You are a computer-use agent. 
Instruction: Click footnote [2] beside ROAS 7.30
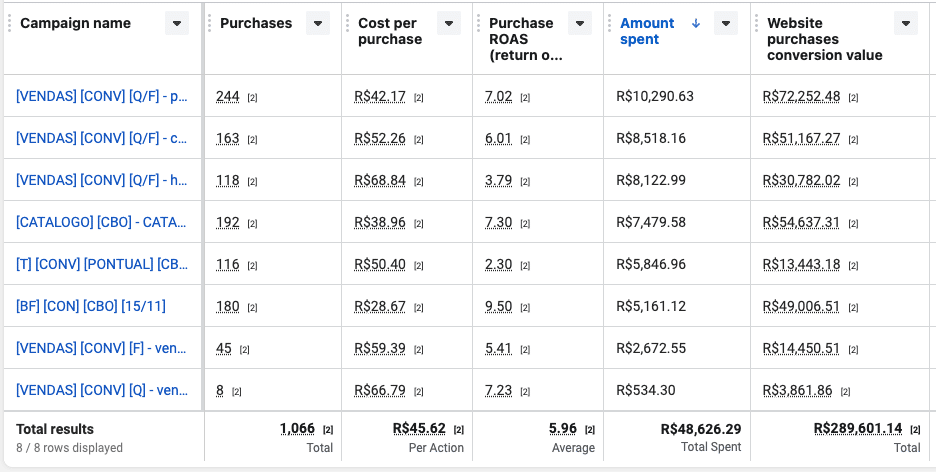coord(525,224)
